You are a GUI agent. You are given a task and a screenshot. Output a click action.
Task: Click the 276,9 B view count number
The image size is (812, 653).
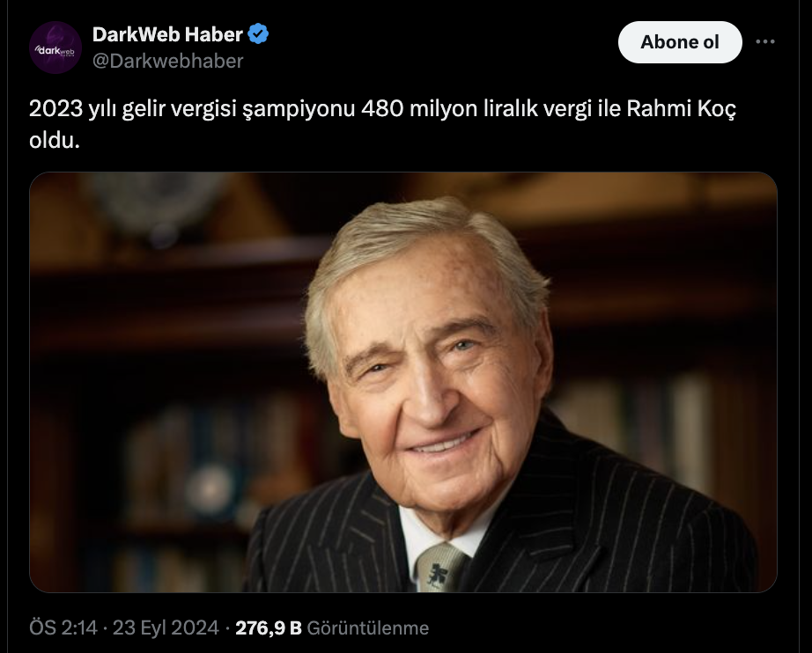[x=269, y=627]
